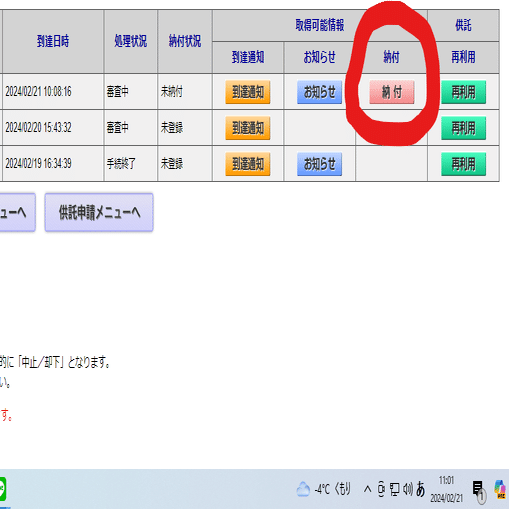Go to 供託申請メニューへ

click(99, 212)
